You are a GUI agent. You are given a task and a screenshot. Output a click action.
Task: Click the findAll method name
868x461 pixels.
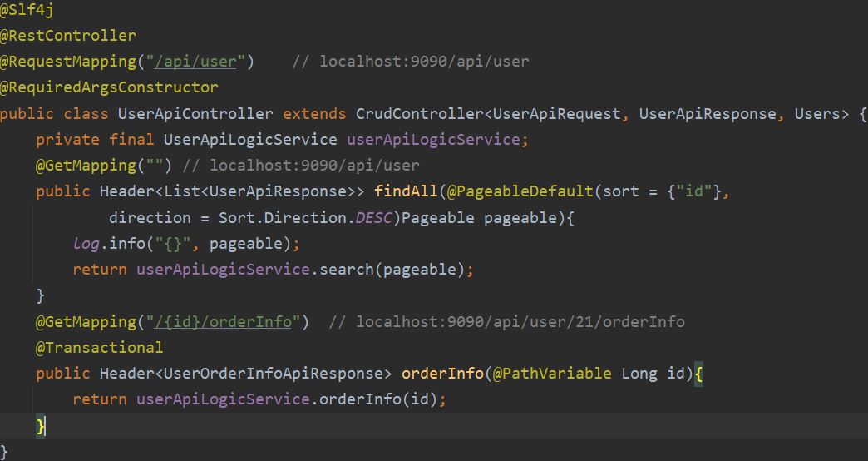tap(406, 191)
